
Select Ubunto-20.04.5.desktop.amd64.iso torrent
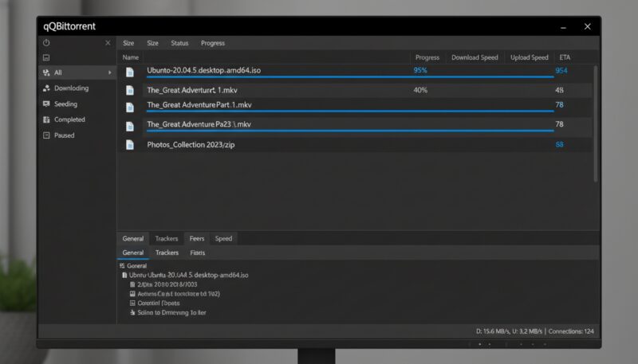(204, 70)
